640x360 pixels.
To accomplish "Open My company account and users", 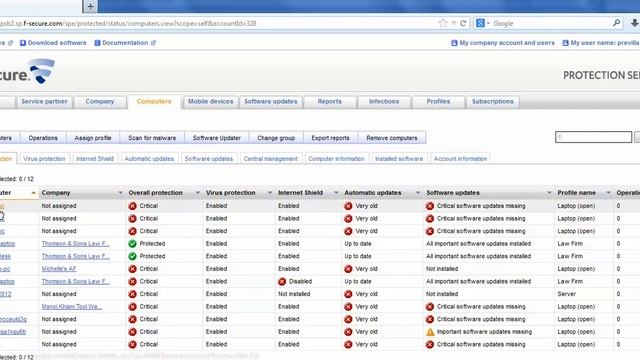I will click(x=503, y=43).
